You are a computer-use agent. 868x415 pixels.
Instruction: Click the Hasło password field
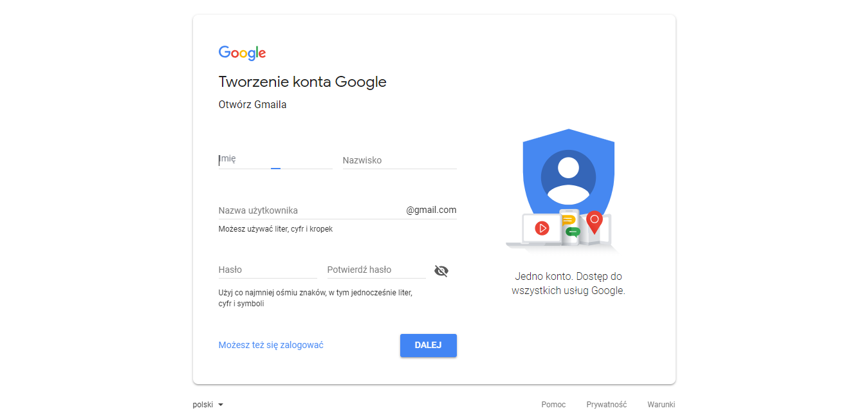267,270
